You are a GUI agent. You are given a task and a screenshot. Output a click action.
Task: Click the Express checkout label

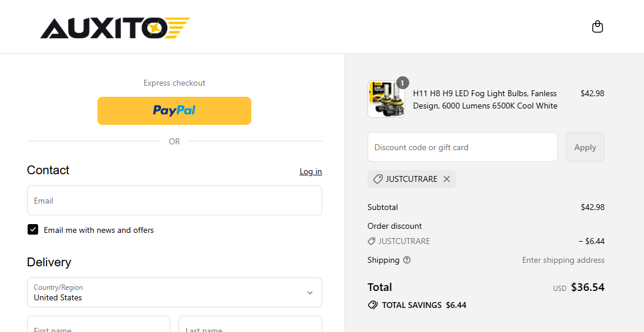click(x=174, y=83)
